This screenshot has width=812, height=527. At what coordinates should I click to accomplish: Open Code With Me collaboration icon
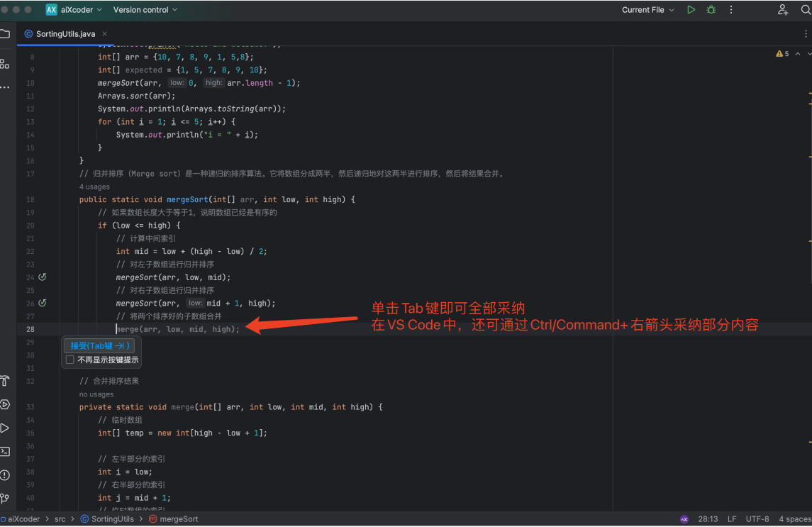tap(783, 10)
